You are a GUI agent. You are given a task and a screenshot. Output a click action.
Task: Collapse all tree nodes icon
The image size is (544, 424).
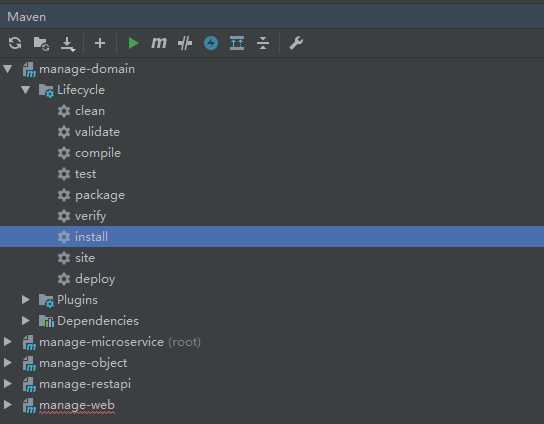pyautogui.click(x=263, y=43)
